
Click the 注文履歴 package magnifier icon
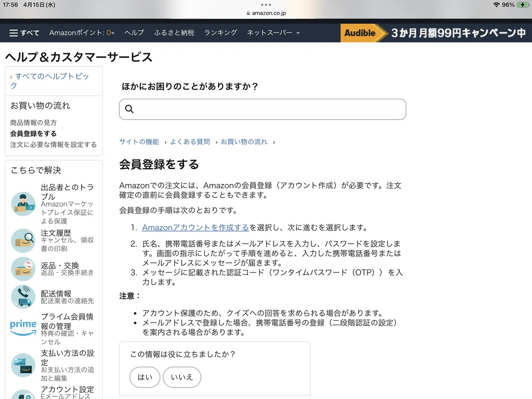click(23, 240)
